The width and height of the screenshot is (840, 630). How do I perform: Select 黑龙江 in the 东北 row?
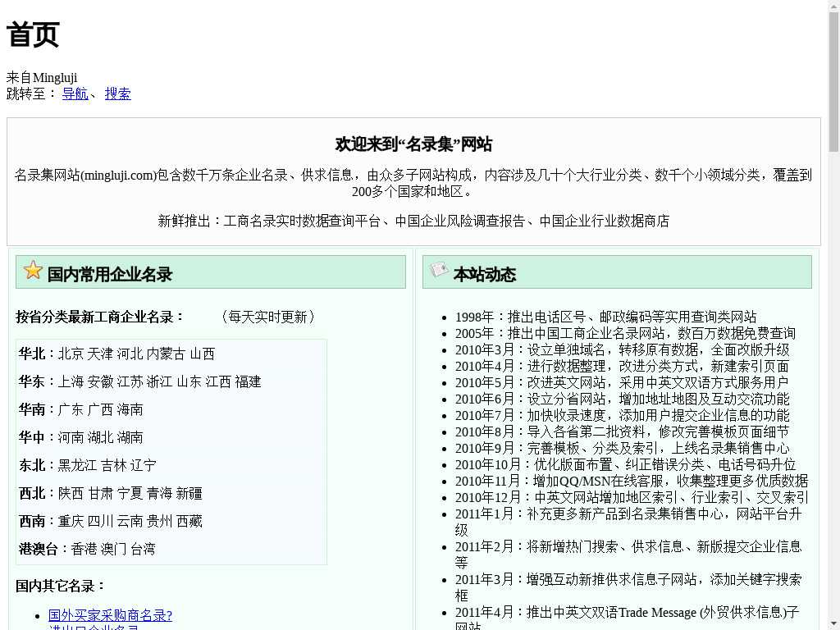[77, 465]
